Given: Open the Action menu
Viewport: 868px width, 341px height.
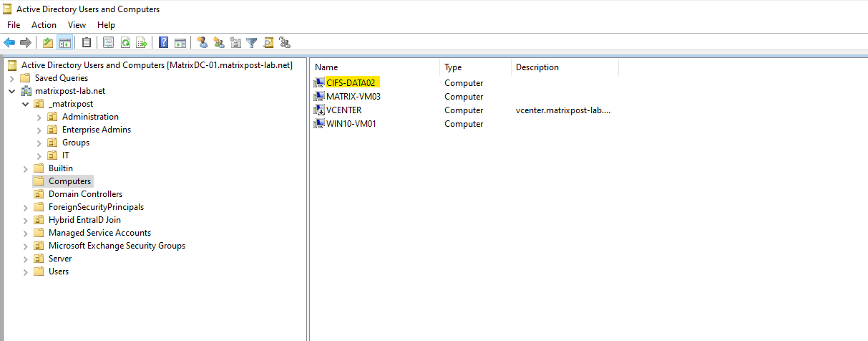Looking at the screenshot, I should click(44, 25).
